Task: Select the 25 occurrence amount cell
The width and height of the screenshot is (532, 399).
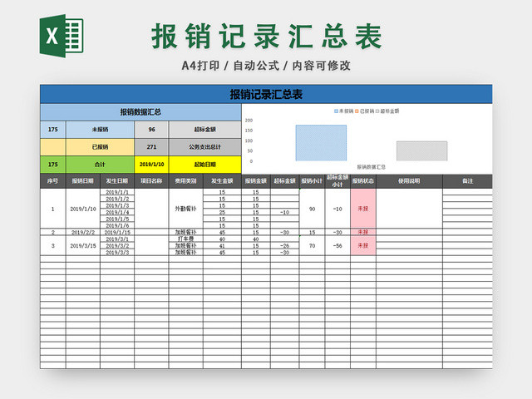Action: [222, 213]
